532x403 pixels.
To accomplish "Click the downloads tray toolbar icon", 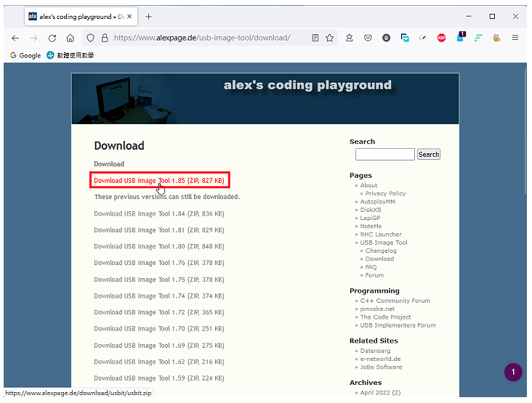I will [x=349, y=38].
